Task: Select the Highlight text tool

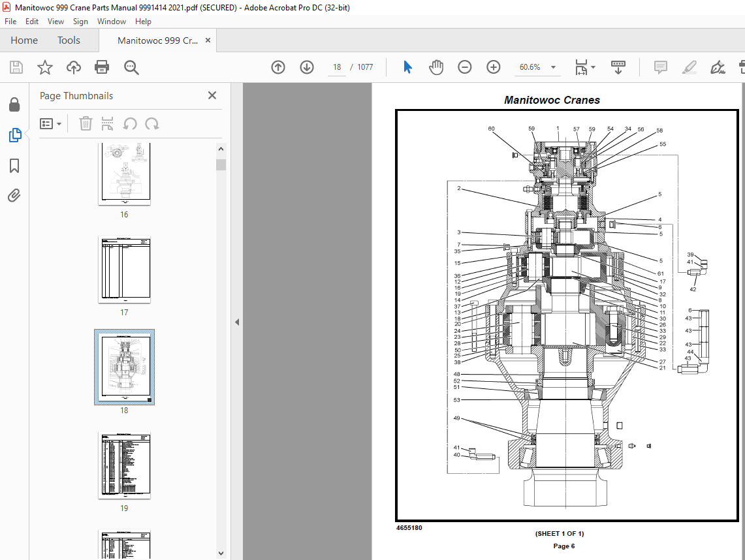Action: (x=689, y=67)
